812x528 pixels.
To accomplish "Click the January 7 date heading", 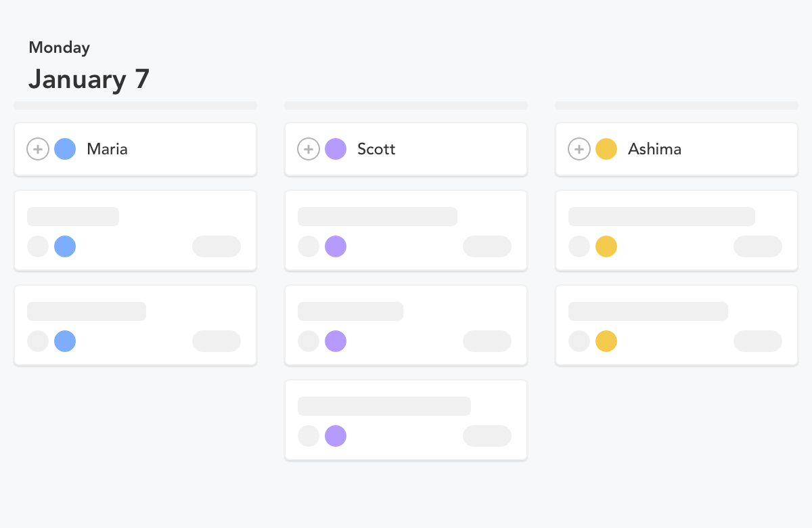I will pos(89,79).
